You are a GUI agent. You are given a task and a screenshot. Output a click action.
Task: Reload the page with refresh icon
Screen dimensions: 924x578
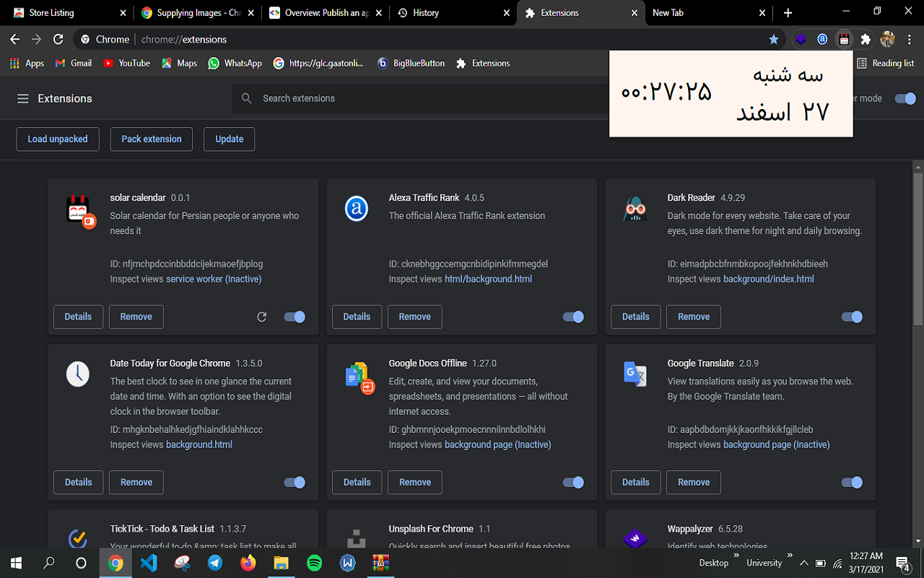(x=58, y=39)
